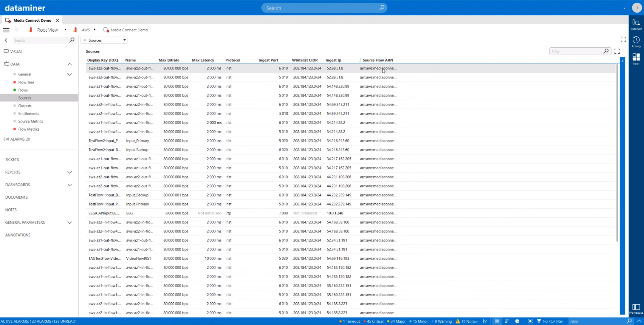Open the pie chart view icon in the status bar

pos(517,321)
